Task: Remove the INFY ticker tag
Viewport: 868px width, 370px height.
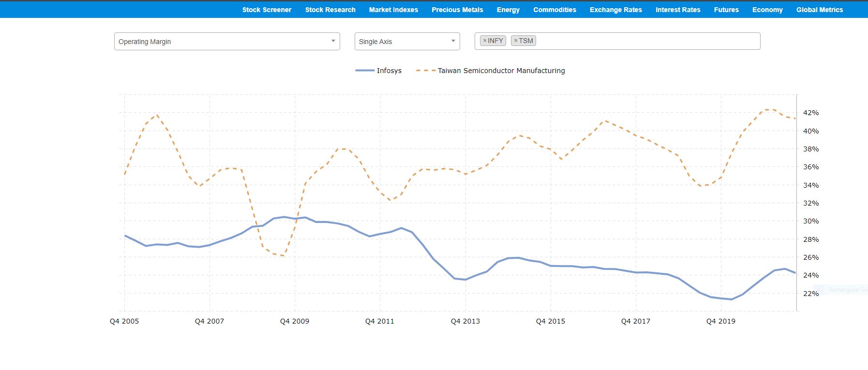Action: 485,41
